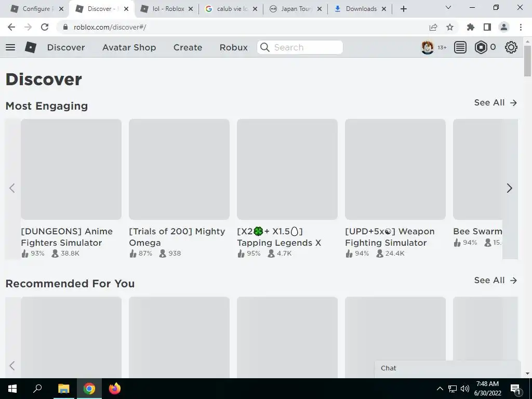Click the Roblox logo home icon
The height and width of the screenshot is (399, 532).
[31, 47]
